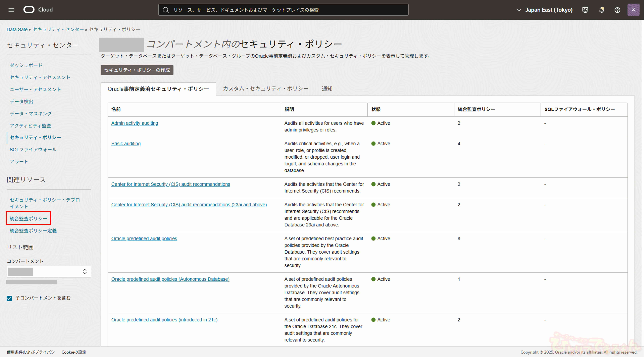Open the notifications bell icon
Image resolution: width=644 pixels, height=357 pixels.
coord(602,10)
